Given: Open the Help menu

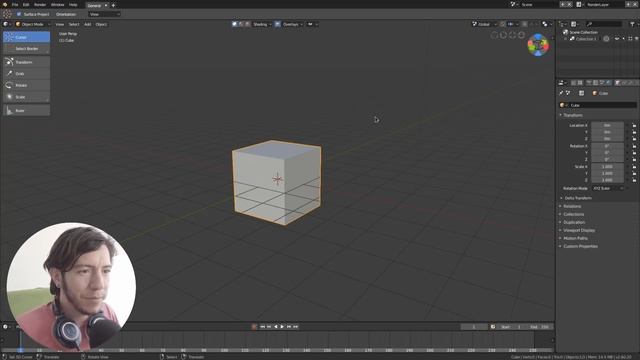Looking at the screenshot, I should point(73,5).
